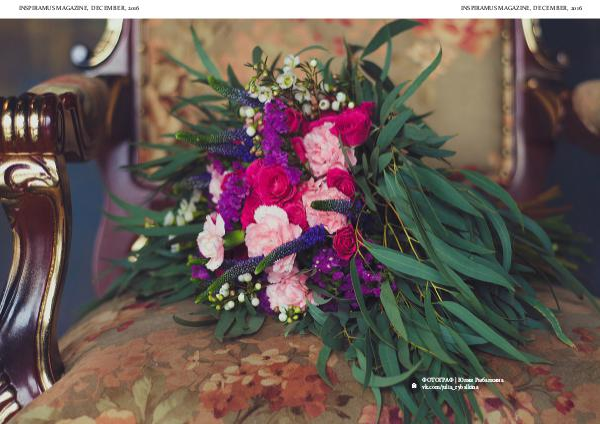This screenshot has height=424, width=600.
Task: Open the vk.com photographer profile link
Action: [449, 387]
